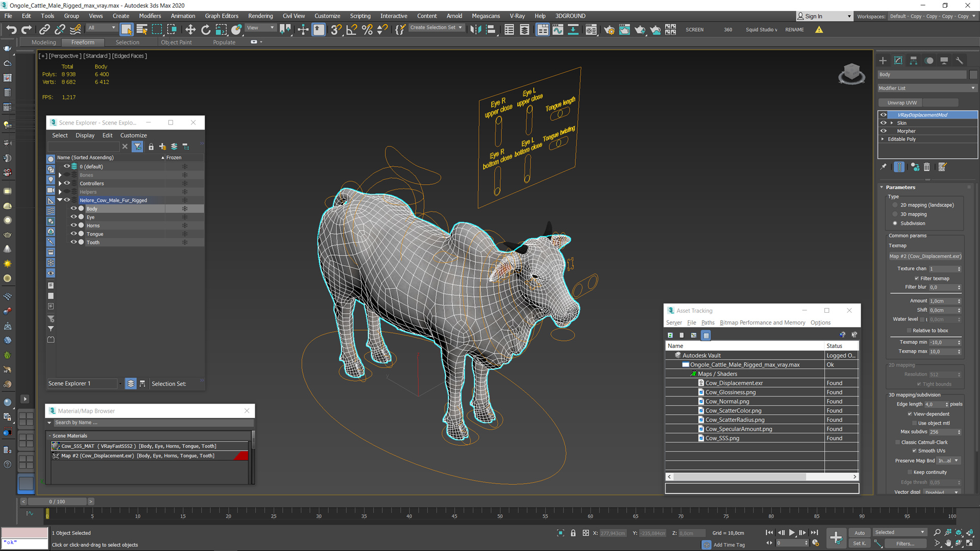Click the Asset Tracking horizontal scrollbar
This screenshot has width=980, height=551.
pos(740,477)
